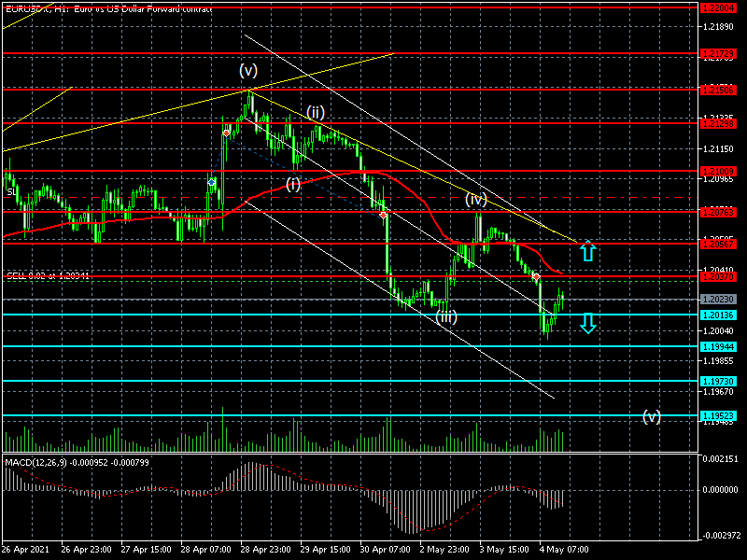The image size is (747, 560).
Task: Select the red level tag 1.20763
Action: (x=718, y=212)
